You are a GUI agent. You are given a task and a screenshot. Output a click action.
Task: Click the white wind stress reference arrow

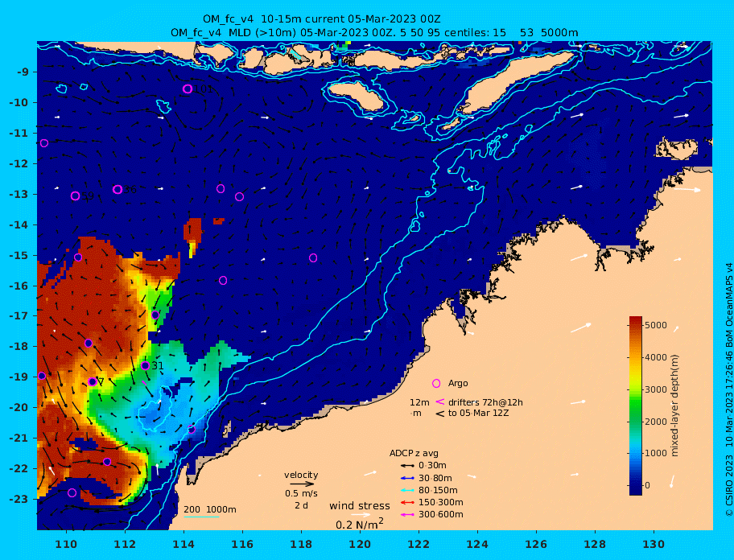coord(360,515)
